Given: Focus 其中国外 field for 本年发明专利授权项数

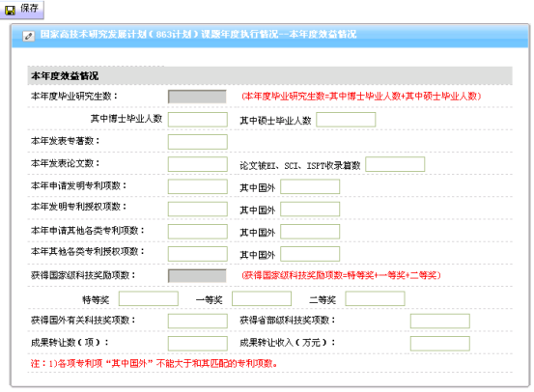Looking at the screenshot, I should pyautogui.click(x=310, y=210).
